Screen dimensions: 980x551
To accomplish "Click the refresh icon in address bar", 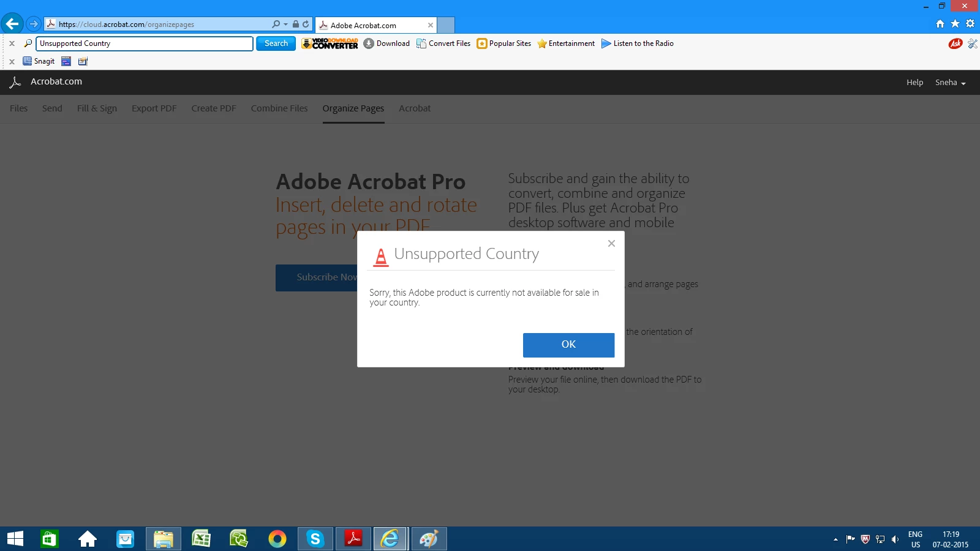I will click(306, 24).
